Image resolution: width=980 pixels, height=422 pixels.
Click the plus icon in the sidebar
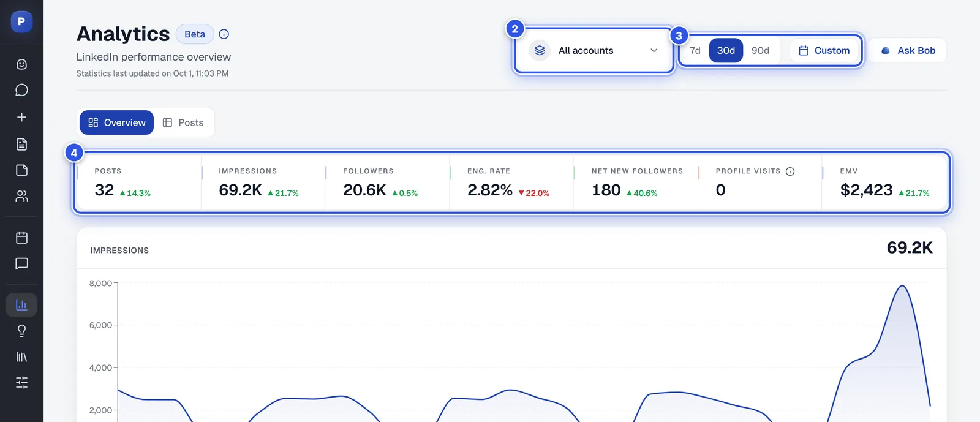pyautogui.click(x=21, y=117)
